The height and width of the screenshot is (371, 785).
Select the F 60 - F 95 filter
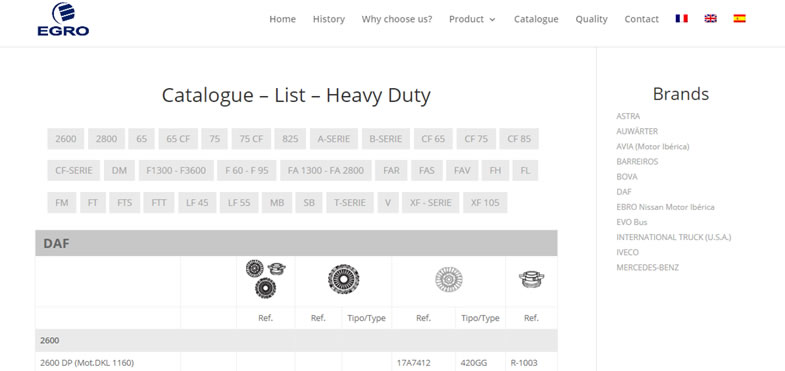pos(247,170)
